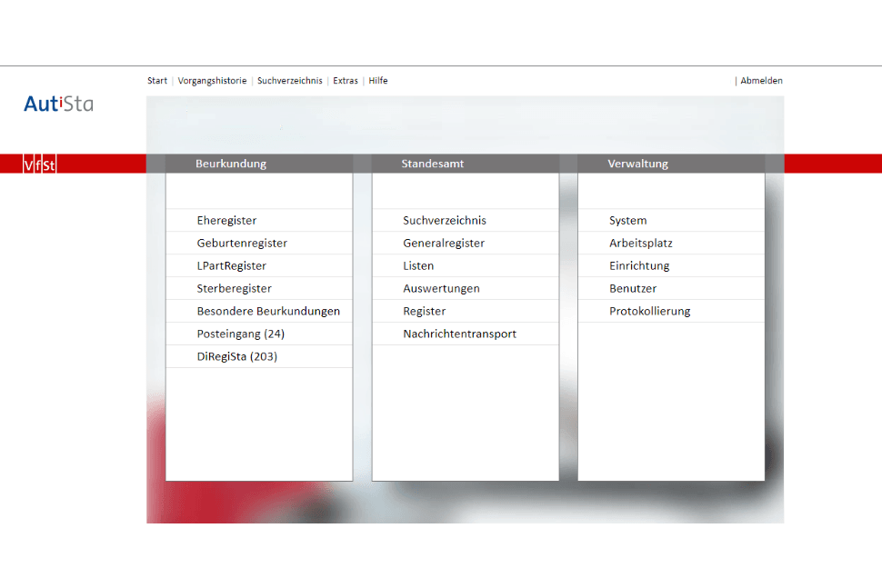Open the Extras menu

(346, 81)
